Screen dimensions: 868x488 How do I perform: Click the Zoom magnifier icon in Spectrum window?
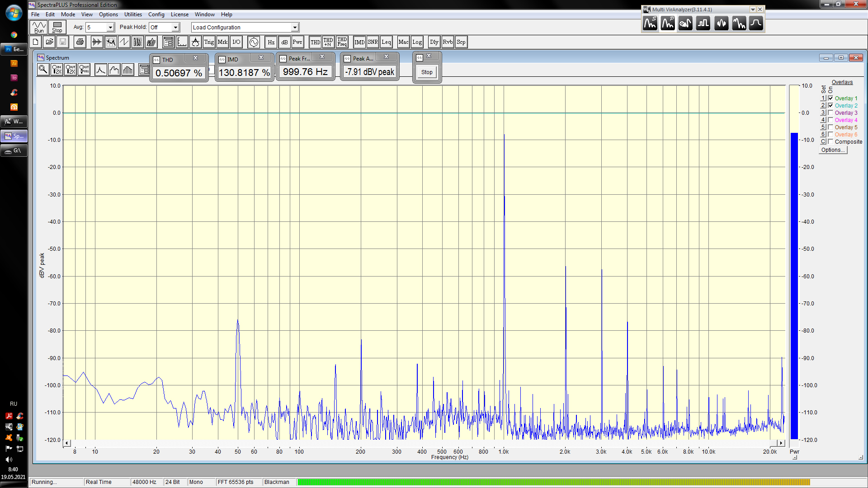point(43,69)
